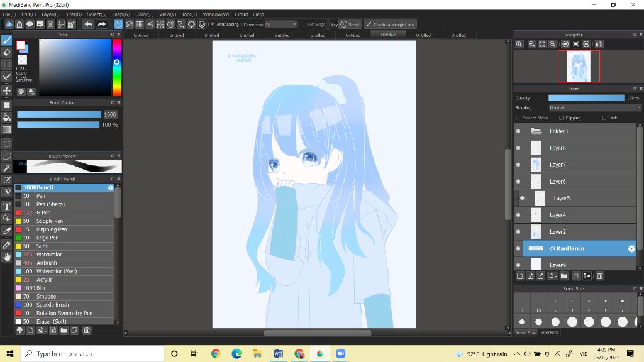Open the Window menu
The width and height of the screenshot is (644, 362).
coord(216,14)
